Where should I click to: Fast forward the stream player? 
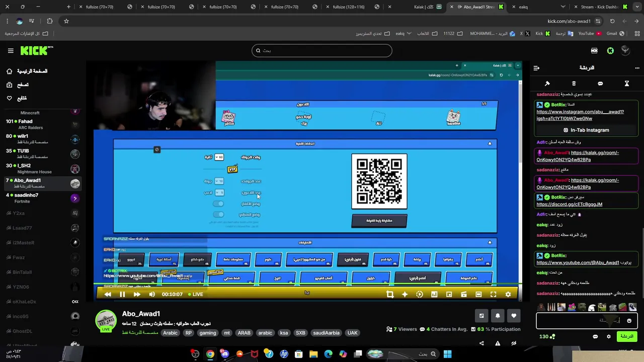coord(137,294)
